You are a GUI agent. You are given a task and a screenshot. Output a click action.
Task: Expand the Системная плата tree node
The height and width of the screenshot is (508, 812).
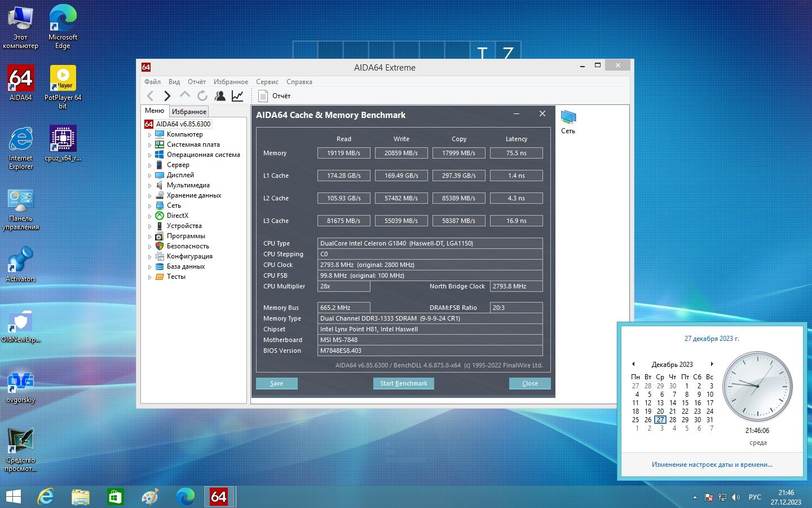point(149,145)
